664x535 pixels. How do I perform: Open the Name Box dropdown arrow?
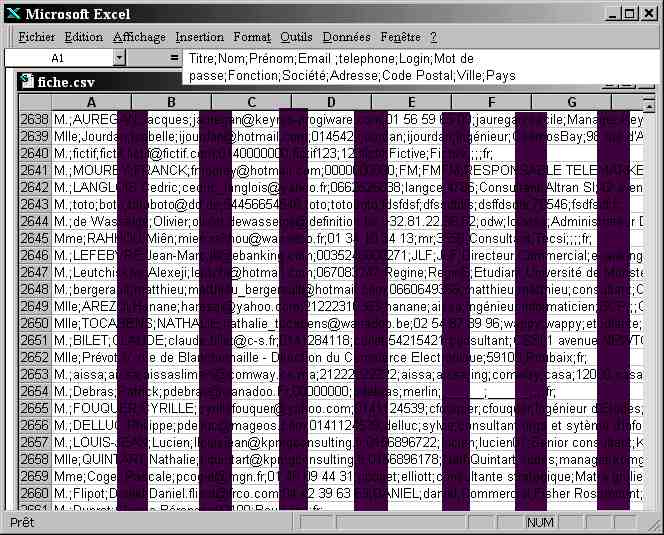pyautogui.click(x=119, y=58)
